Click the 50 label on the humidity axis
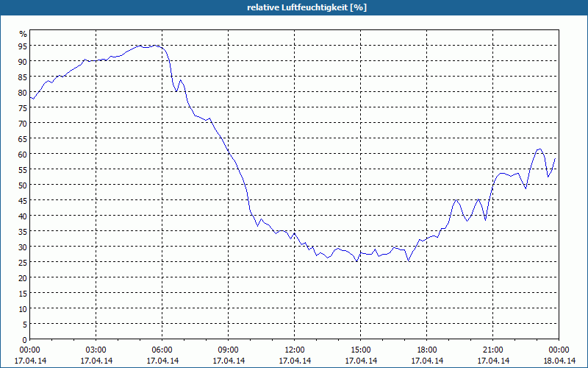Viewport: 588px width, 368px height. (23, 185)
